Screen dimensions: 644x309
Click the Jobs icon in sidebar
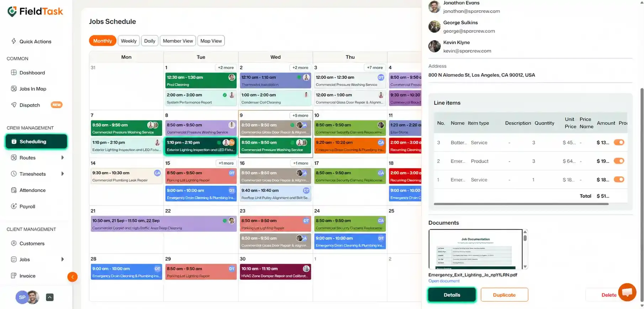pyautogui.click(x=14, y=260)
